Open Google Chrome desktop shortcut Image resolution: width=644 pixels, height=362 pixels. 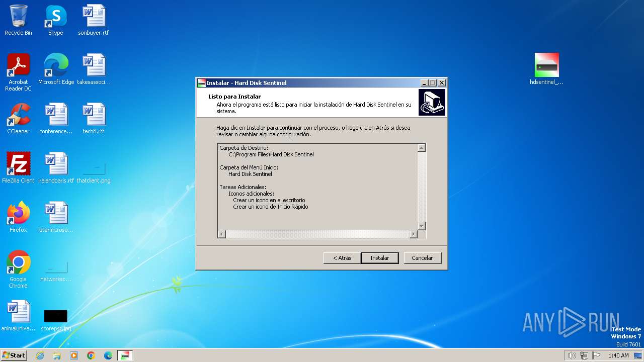18,269
